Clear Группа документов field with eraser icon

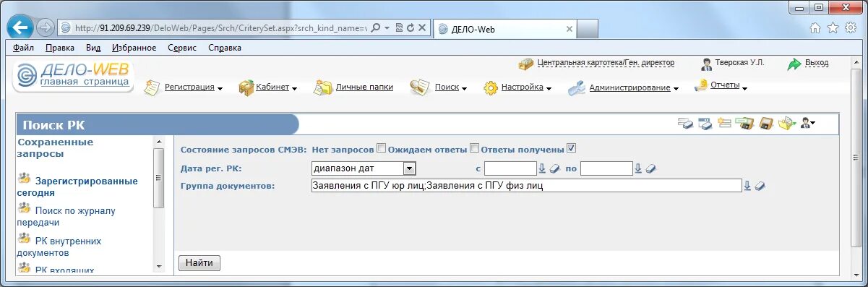tap(760, 186)
